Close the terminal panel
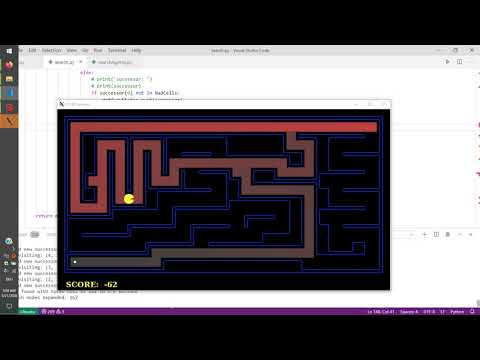 click(471, 234)
